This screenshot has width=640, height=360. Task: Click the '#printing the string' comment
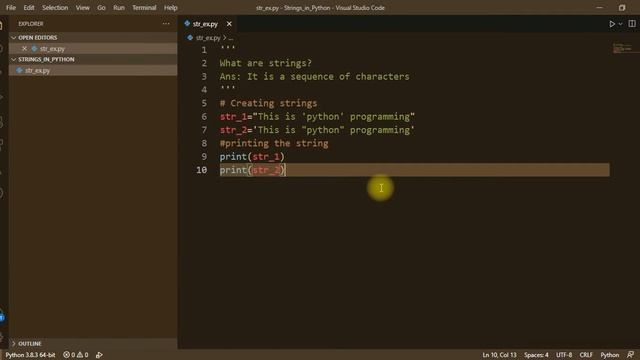click(x=274, y=143)
